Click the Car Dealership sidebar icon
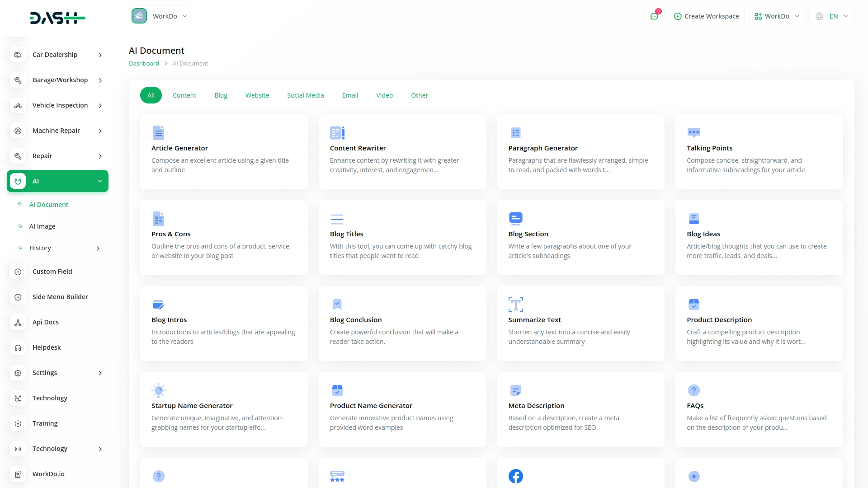Viewport: 868px width, 488px height. (x=18, y=55)
